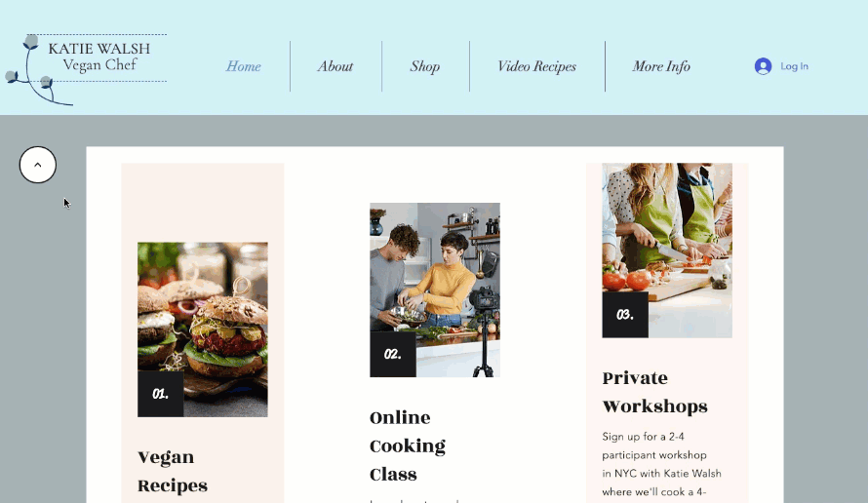This screenshot has height=503, width=868.
Task: Click the Vegan Chef subtitle text
Action: click(99, 64)
